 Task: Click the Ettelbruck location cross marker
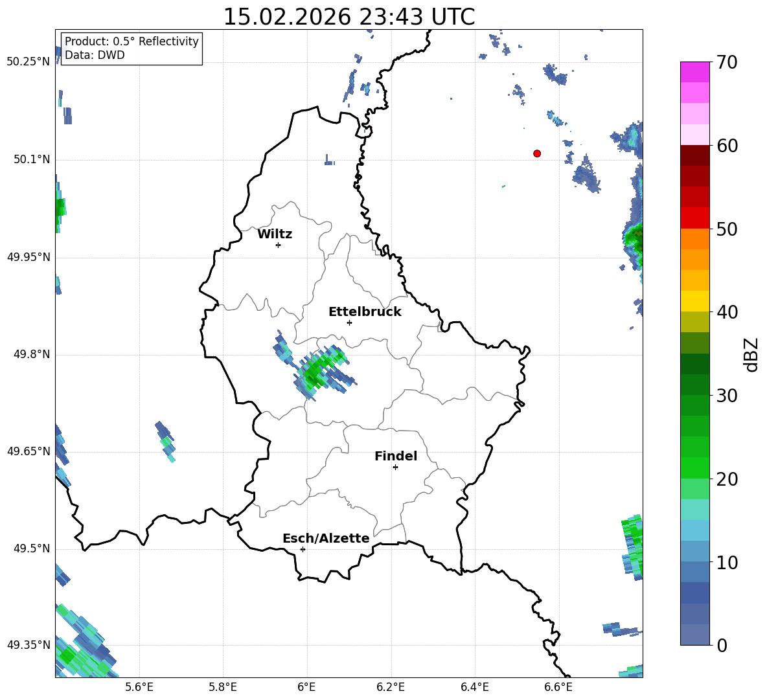pos(349,322)
